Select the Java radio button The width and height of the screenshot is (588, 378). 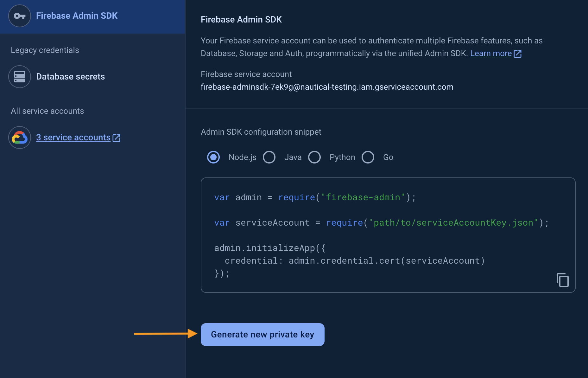pyautogui.click(x=269, y=157)
